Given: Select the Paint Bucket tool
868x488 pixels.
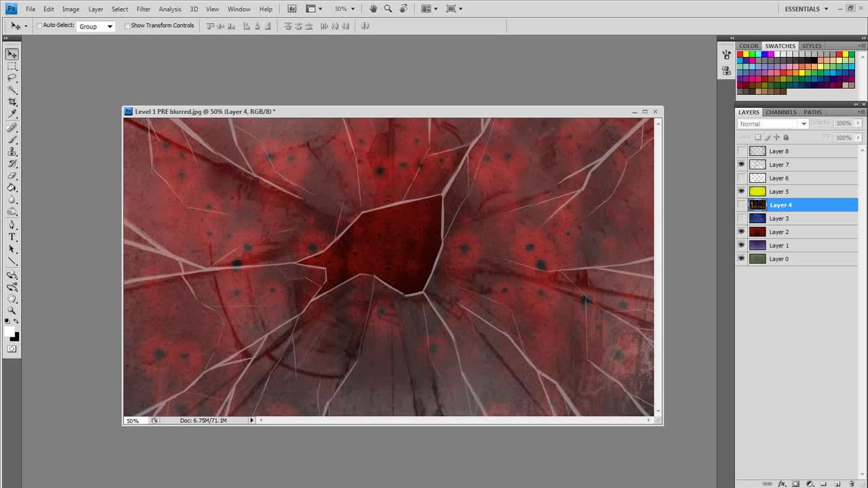Looking at the screenshot, I should pyautogui.click(x=12, y=188).
